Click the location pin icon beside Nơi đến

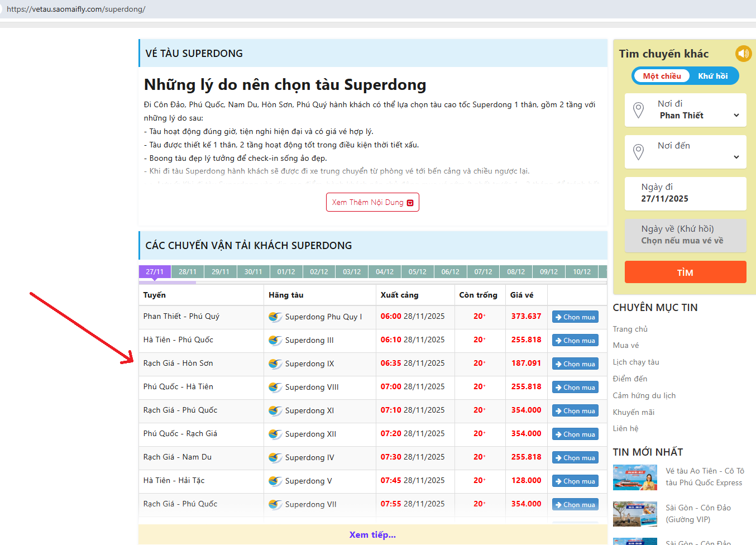[x=638, y=152]
